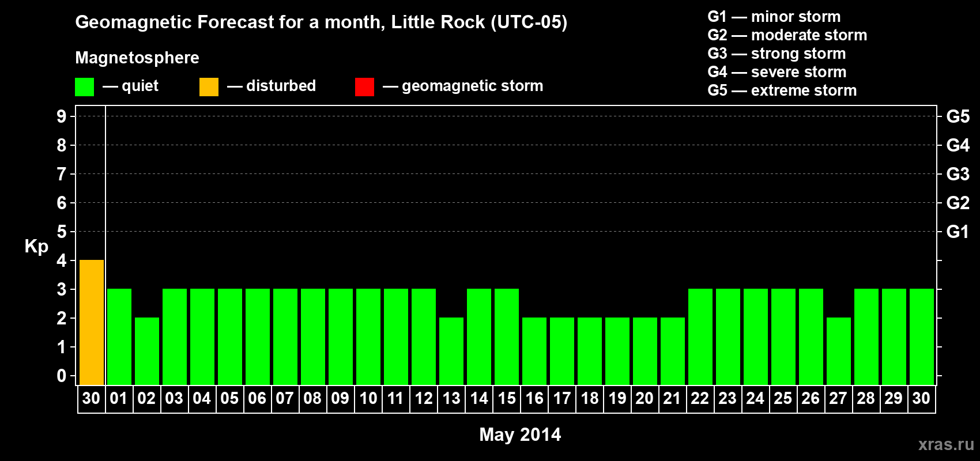Screen dimensions: 980x461
Task: Click the date cell '25' on x-axis
Action: pyautogui.click(x=783, y=399)
